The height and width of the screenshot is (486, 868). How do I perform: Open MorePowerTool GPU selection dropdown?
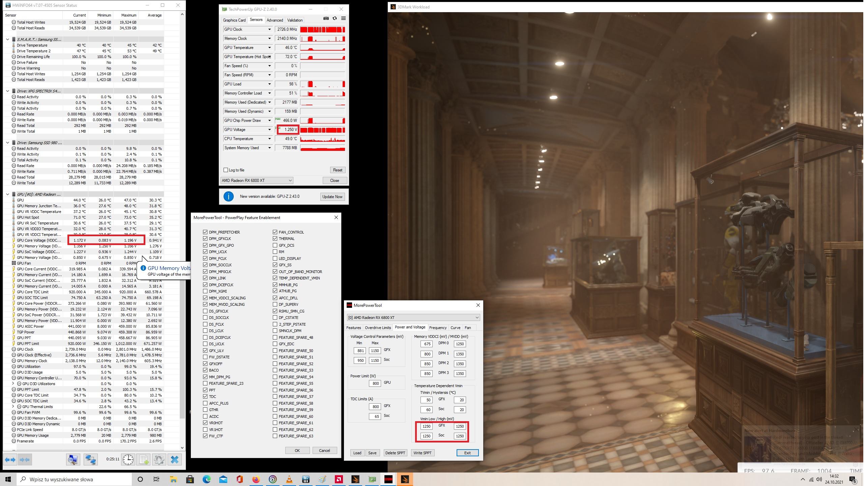tap(413, 318)
